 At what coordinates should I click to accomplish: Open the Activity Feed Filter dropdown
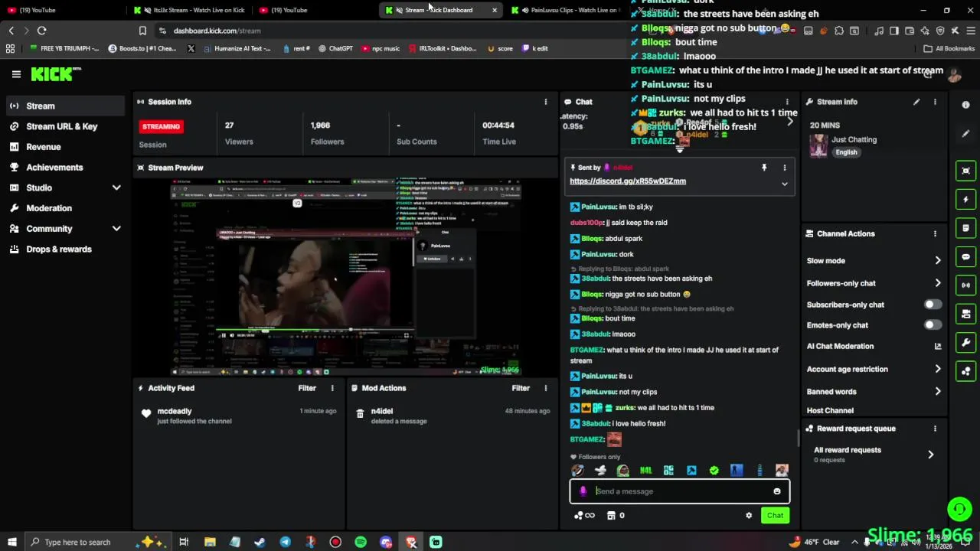point(307,388)
